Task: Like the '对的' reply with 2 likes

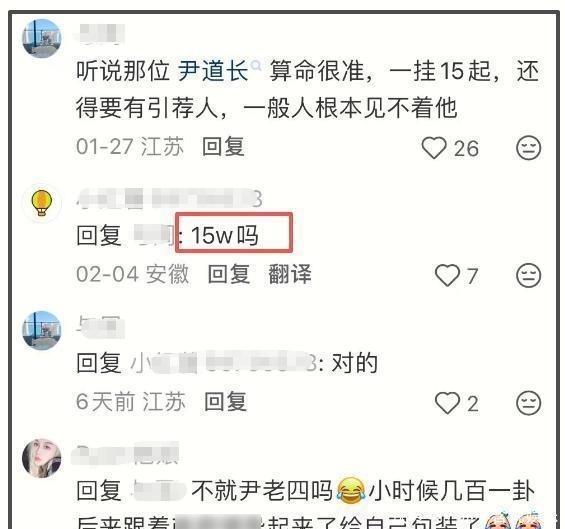Action: click(447, 403)
